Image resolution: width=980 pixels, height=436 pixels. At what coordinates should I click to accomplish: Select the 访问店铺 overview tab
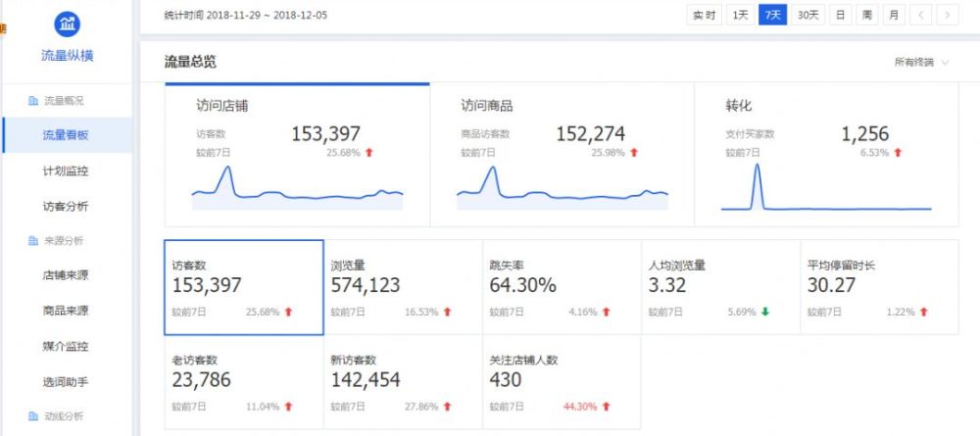coord(297,155)
